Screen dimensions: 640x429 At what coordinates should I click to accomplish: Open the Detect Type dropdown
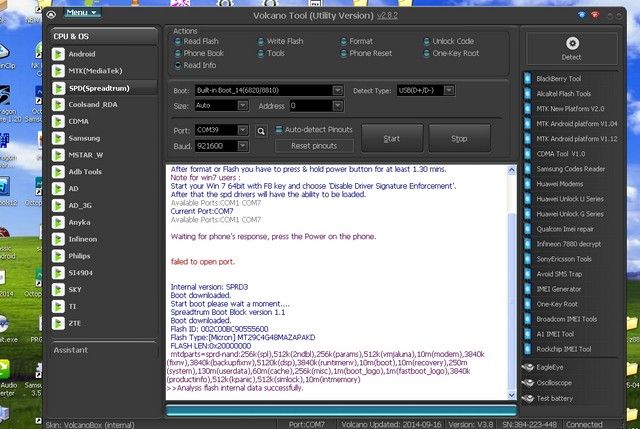tap(449, 90)
